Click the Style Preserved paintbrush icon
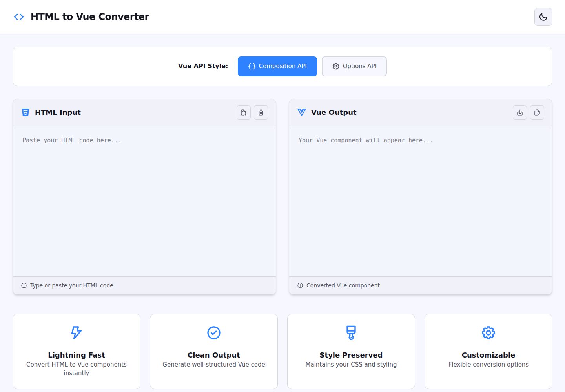This screenshot has height=392, width=565. (351, 332)
